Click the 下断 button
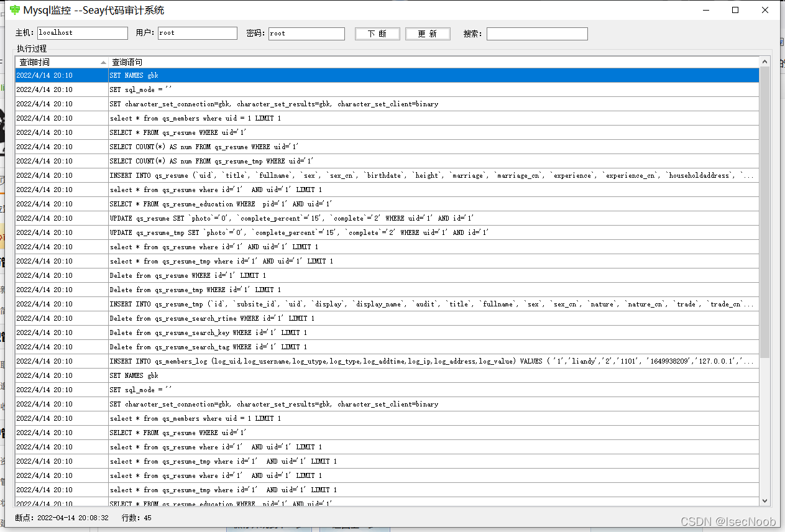This screenshot has height=532, width=785. coord(377,34)
